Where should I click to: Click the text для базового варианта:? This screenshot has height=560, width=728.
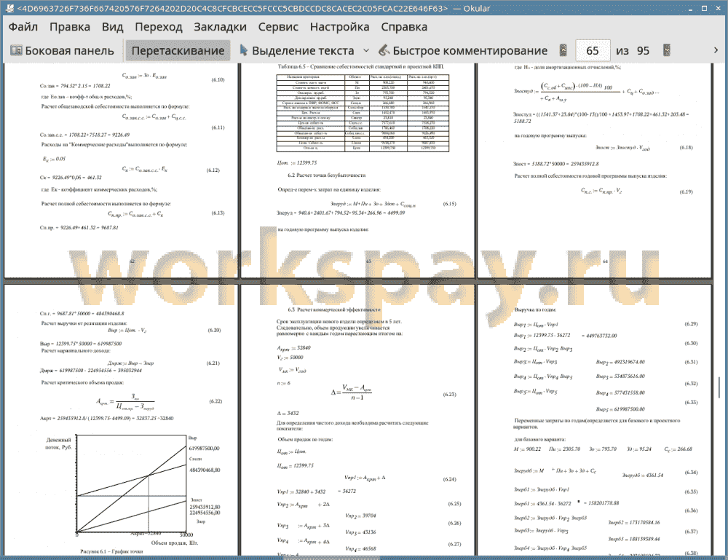pos(539,439)
